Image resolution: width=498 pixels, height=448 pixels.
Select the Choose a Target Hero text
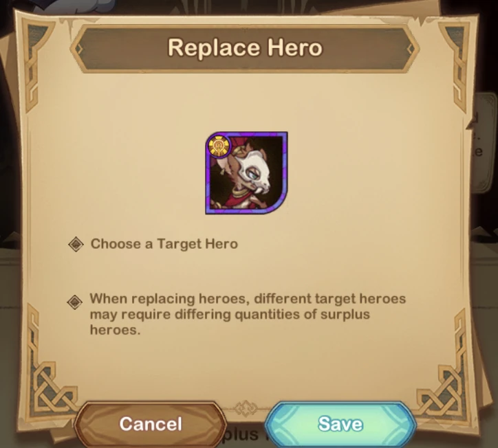(x=164, y=244)
